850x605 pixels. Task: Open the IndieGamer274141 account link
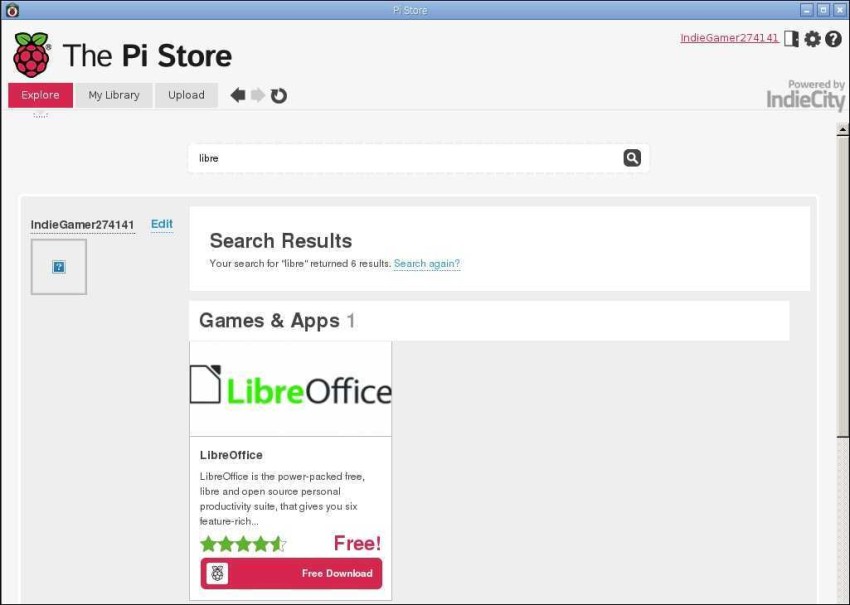coord(729,37)
